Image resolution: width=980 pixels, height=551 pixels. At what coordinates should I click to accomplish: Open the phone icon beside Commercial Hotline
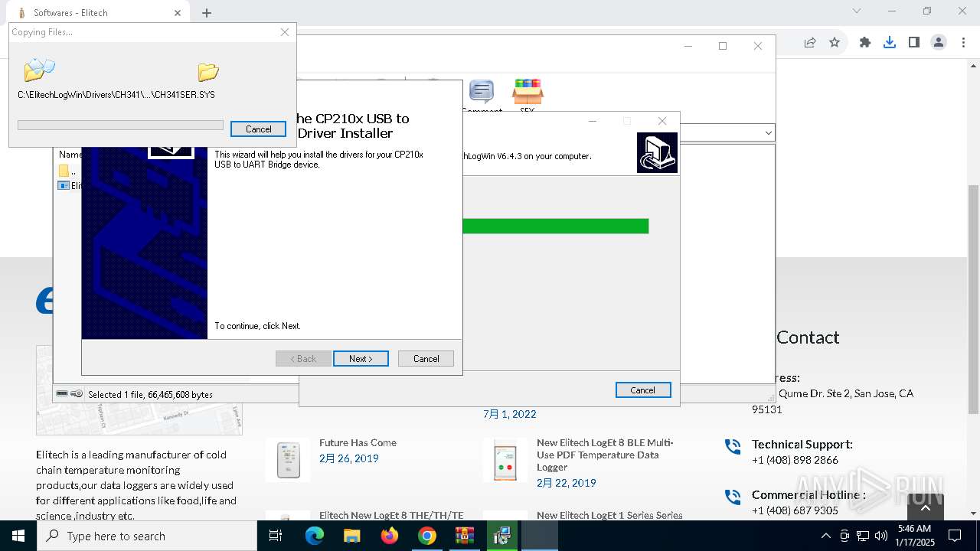click(x=733, y=497)
